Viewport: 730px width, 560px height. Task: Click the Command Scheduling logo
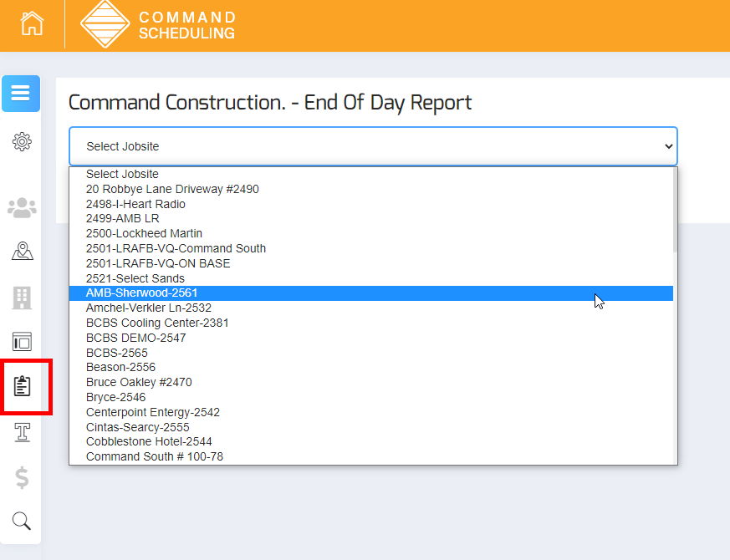coord(158,25)
